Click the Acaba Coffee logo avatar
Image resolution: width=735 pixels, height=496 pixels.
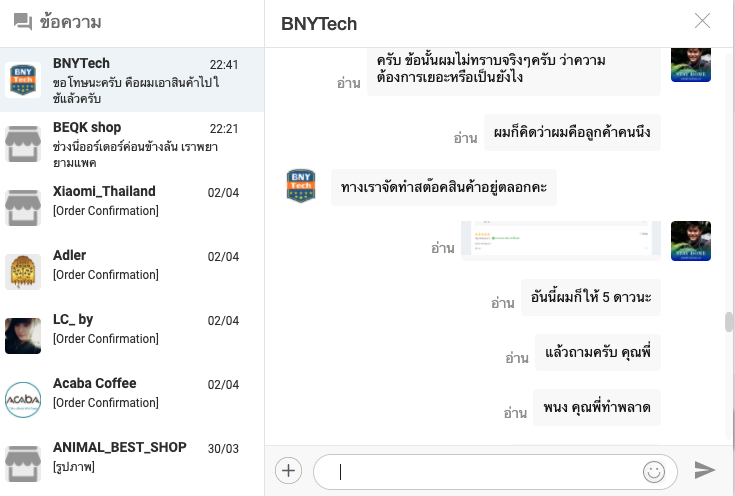(x=23, y=399)
